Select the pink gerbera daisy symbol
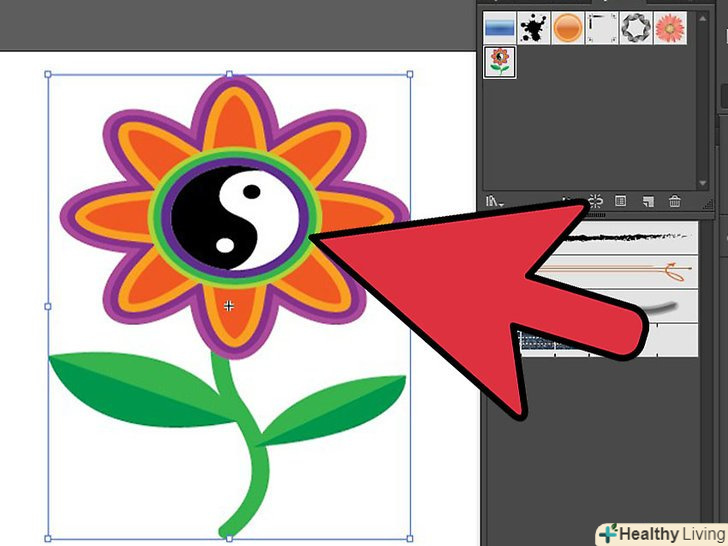This screenshot has height=546, width=728. (669, 27)
